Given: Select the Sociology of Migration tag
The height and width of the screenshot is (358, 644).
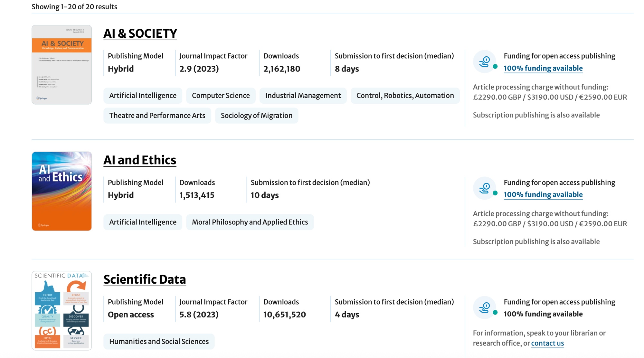Looking at the screenshot, I should 257,116.
